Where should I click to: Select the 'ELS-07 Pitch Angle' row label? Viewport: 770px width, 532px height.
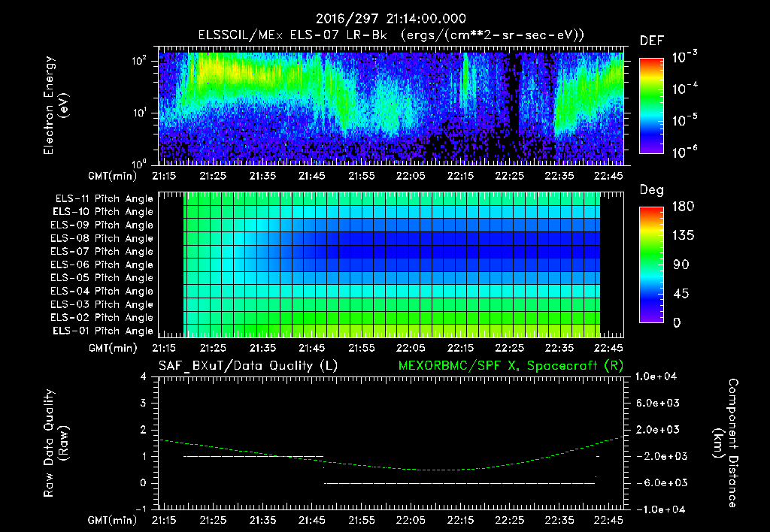pyautogui.click(x=102, y=251)
